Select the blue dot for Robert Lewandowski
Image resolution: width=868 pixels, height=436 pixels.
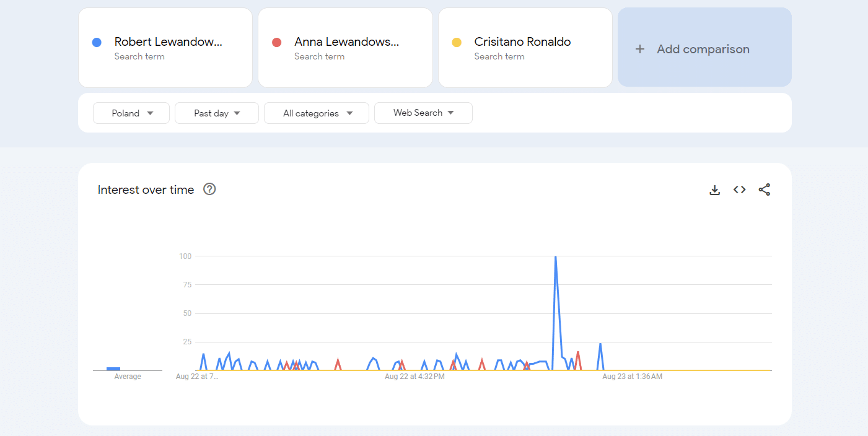point(97,42)
